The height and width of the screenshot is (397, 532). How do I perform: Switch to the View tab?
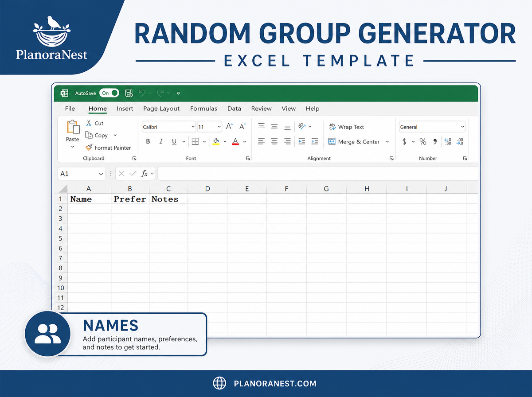[289, 109]
